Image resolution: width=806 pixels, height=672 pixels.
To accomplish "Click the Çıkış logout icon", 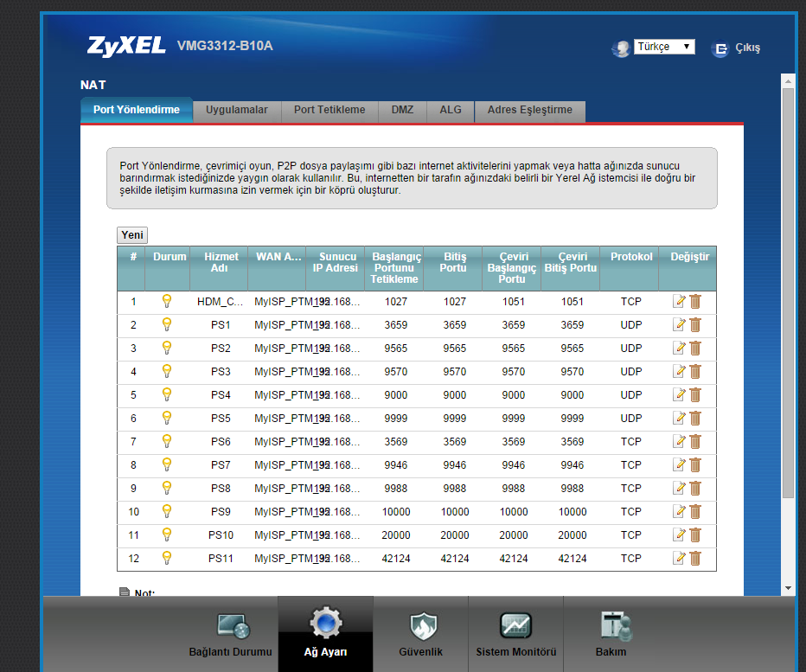I will 720,49.
